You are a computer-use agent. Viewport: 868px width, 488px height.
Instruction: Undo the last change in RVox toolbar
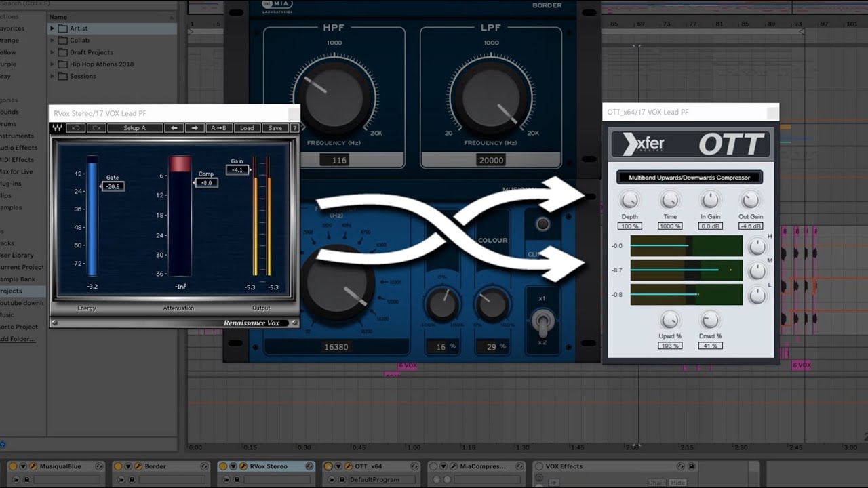(76, 128)
